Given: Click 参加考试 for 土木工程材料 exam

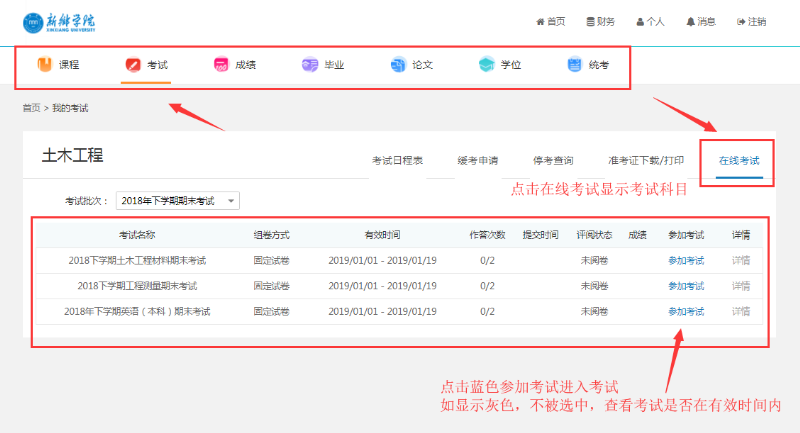Looking at the screenshot, I should (686, 260).
